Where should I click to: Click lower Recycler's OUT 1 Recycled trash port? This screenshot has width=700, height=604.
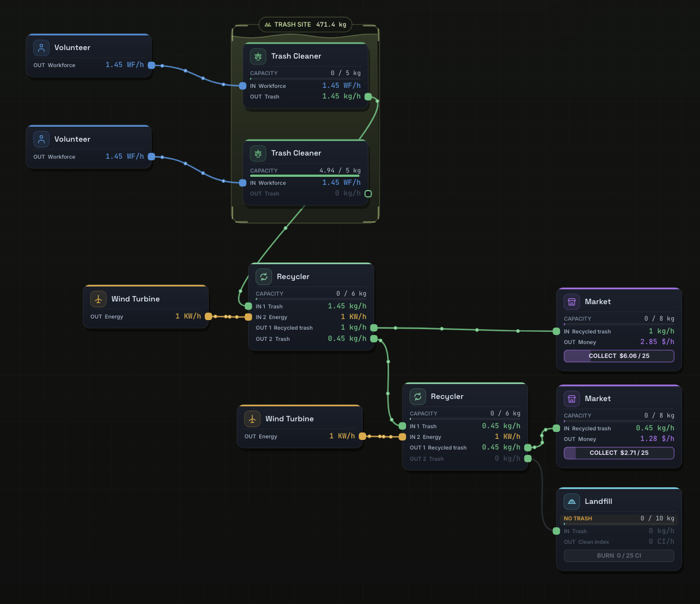528,447
